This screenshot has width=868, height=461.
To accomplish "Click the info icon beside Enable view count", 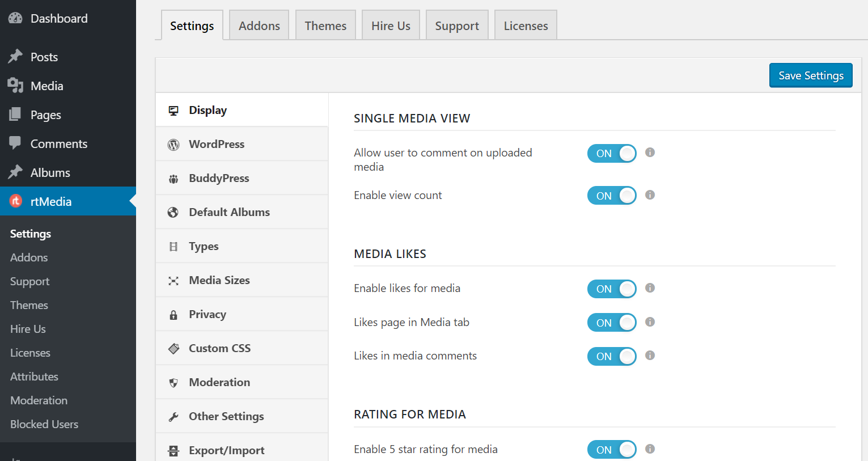I will 650,195.
